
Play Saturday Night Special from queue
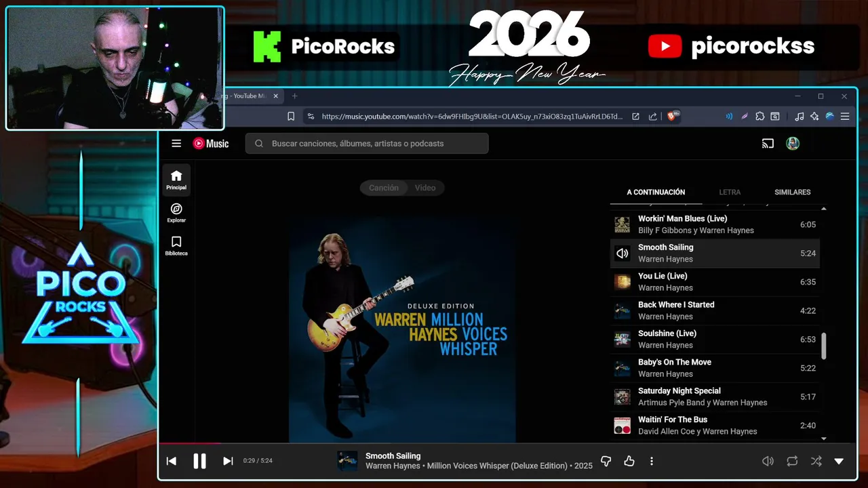point(715,396)
